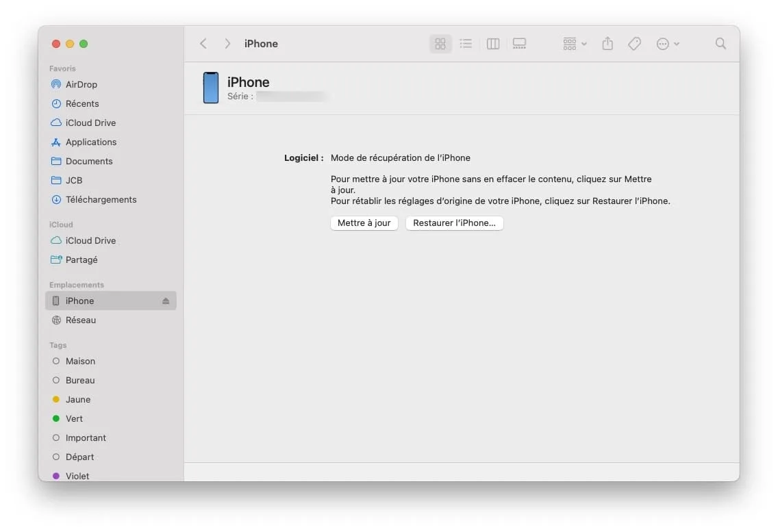Open the search magnifier icon

click(720, 44)
